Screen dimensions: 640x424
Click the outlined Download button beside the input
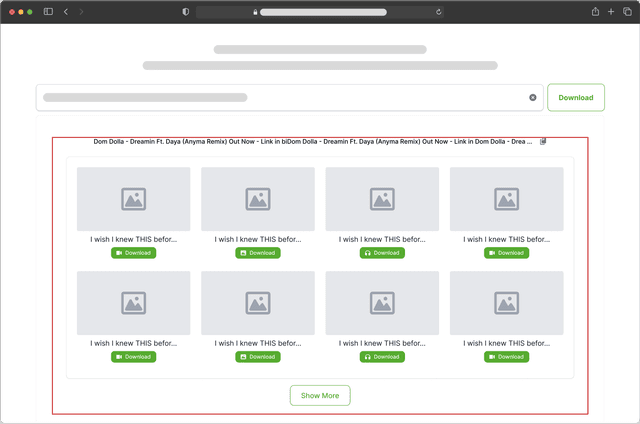pos(575,98)
